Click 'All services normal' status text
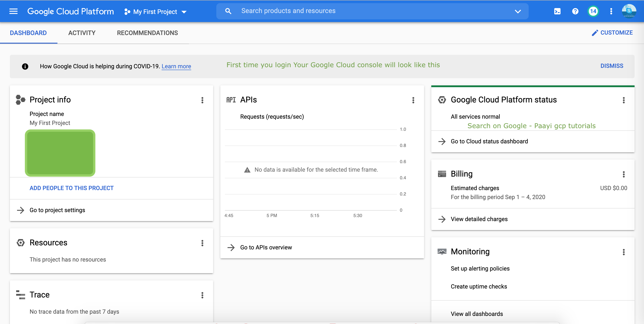The width and height of the screenshot is (644, 324). click(475, 117)
